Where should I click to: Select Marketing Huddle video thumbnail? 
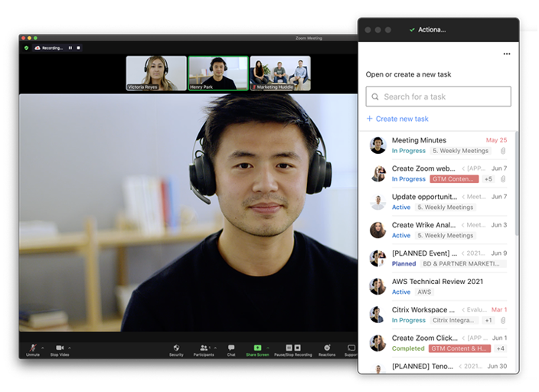pyautogui.click(x=280, y=73)
